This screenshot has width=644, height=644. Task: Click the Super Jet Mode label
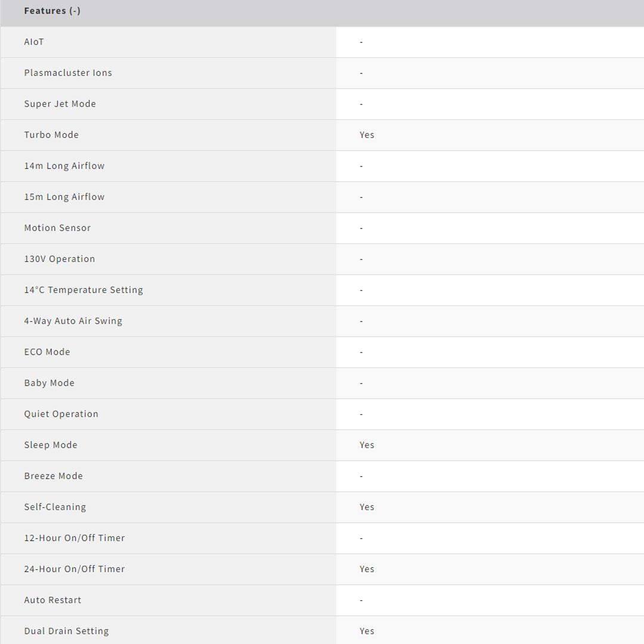coord(60,104)
